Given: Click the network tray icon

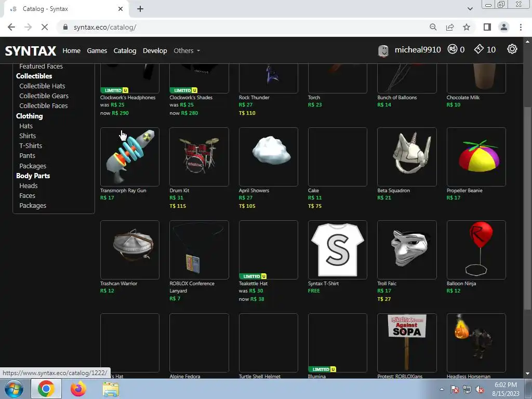Looking at the screenshot, I should pos(467,390).
